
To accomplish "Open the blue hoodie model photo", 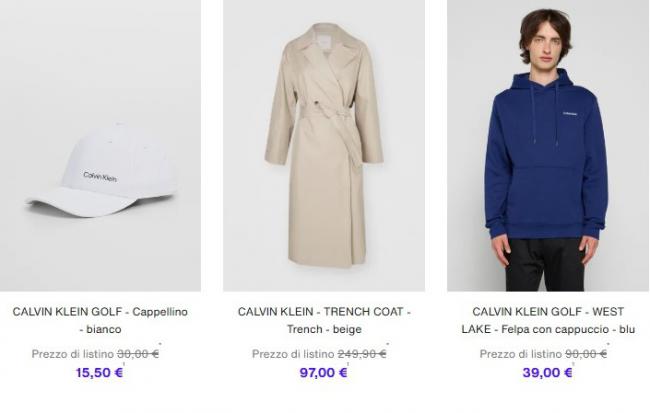I will coord(548,145).
